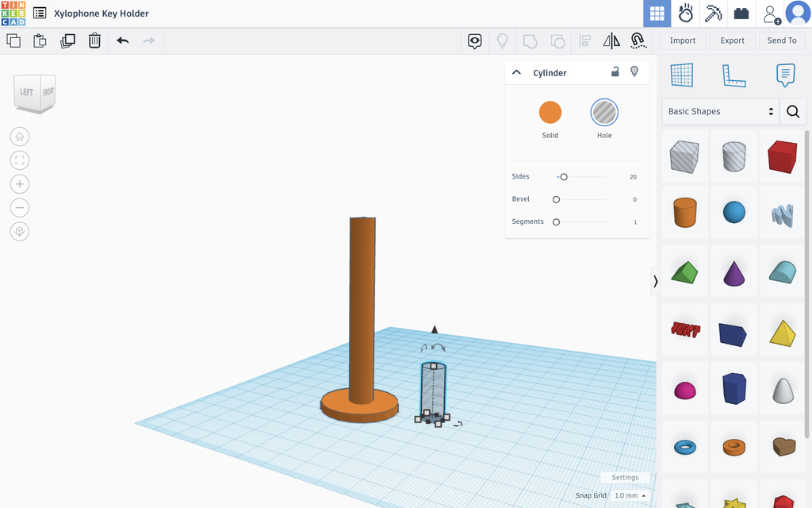This screenshot has width=812, height=508.
Task: Hide the selected Cylinder with lightbulb
Action: click(634, 71)
